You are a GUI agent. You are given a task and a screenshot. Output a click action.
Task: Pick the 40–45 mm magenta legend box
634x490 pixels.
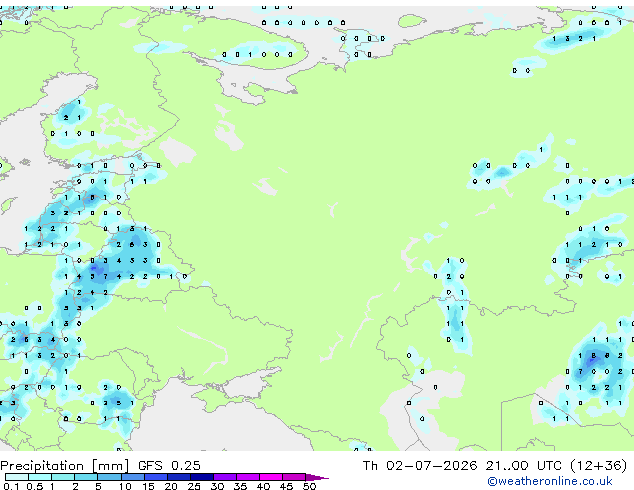click(x=271, y=477)
